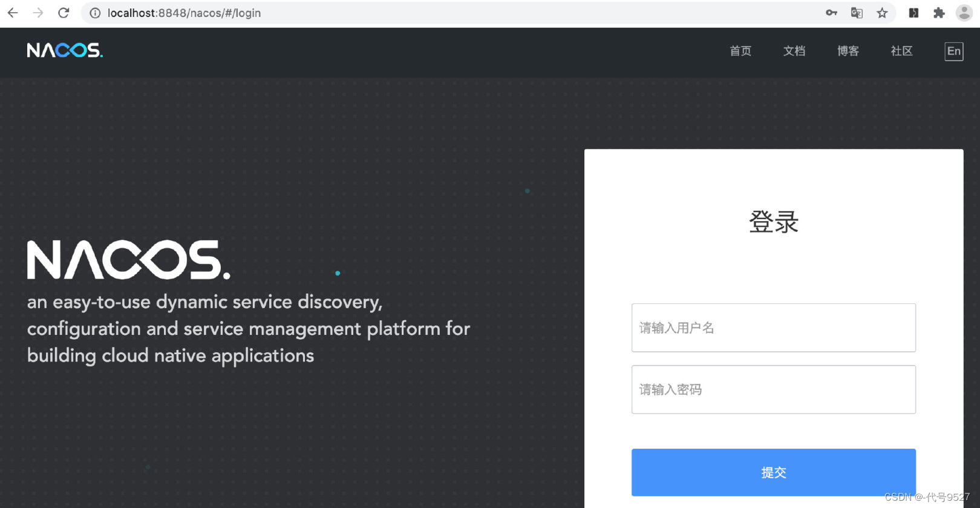
Task: Open the browser profile avatar
Action: 964,13
